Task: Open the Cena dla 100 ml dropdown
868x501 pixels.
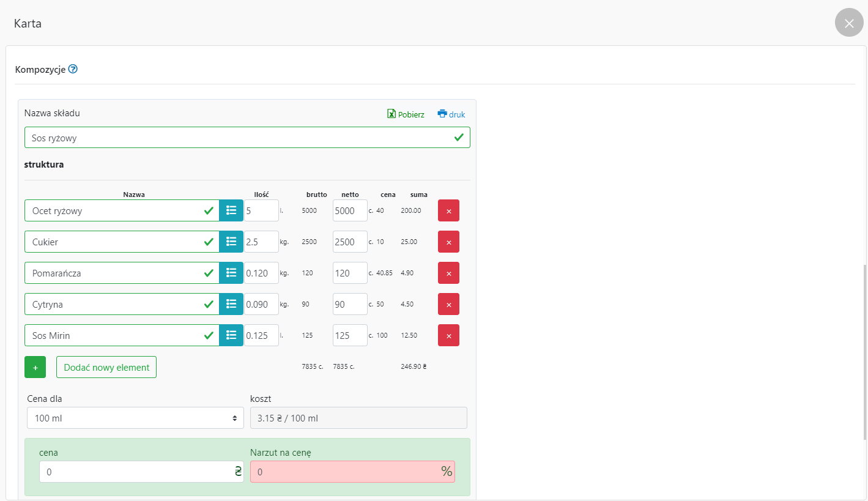Action: click(135, 418)
